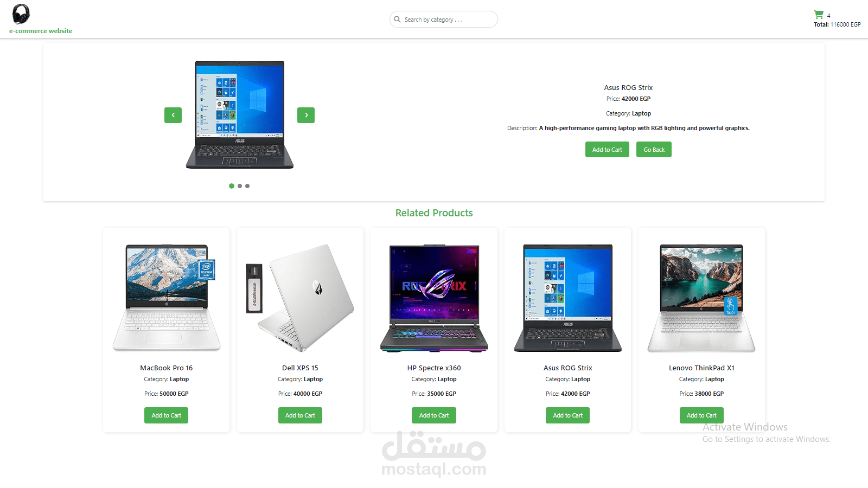This screenshot has width=868, height=488.
Task: Show previous product image with left arrow
Action: pos(173,115)
